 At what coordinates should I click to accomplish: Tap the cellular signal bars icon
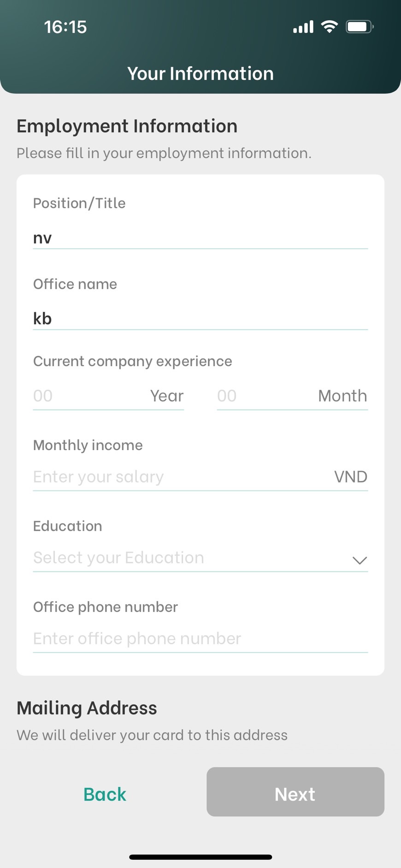click(x=303, y=27)
